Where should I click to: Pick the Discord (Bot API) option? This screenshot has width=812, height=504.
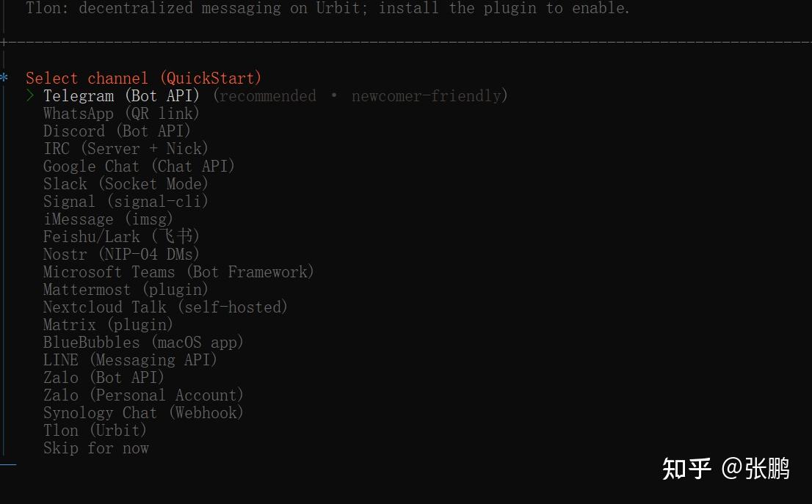(117, 131)
